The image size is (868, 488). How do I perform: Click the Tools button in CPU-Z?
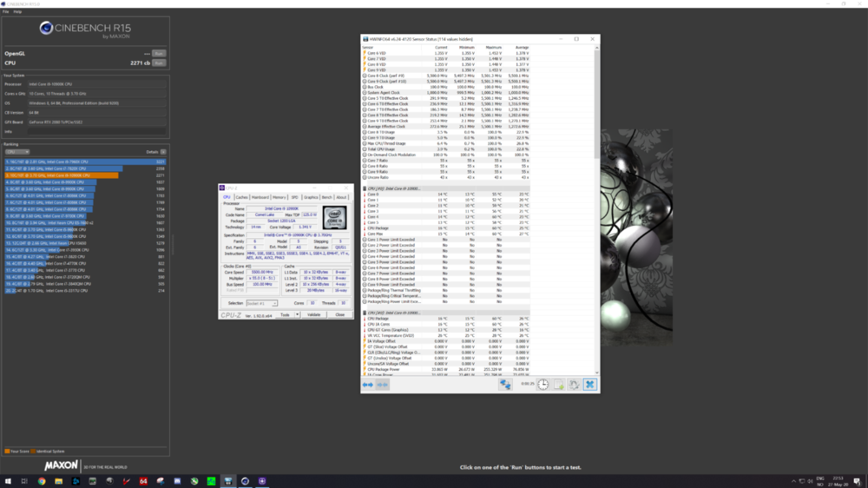pos(285,314)
